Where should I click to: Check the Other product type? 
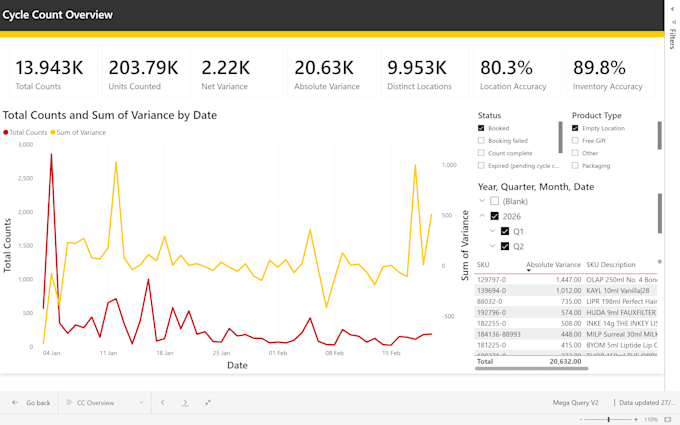[x=575, y=153]
